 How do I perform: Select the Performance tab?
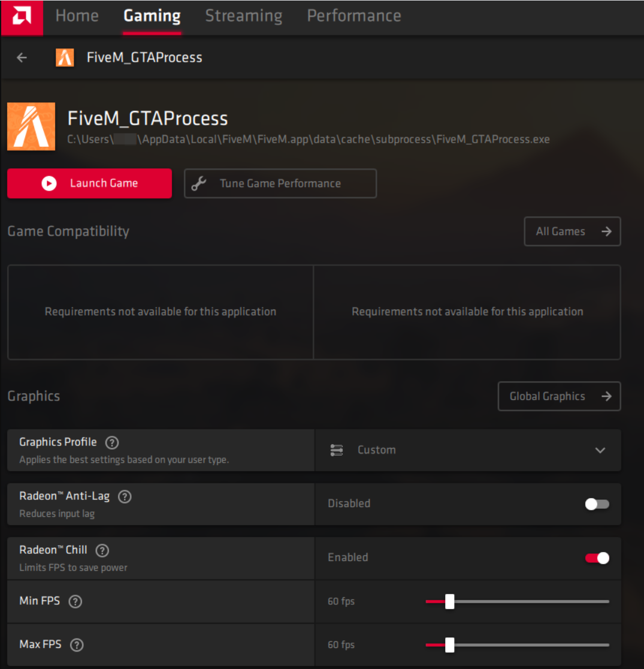click(x=353, y=16)
